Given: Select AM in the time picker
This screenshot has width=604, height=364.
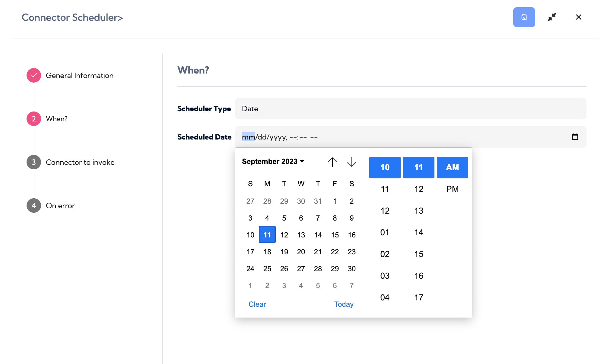Looking at the screenshot, I should [452, 167].
